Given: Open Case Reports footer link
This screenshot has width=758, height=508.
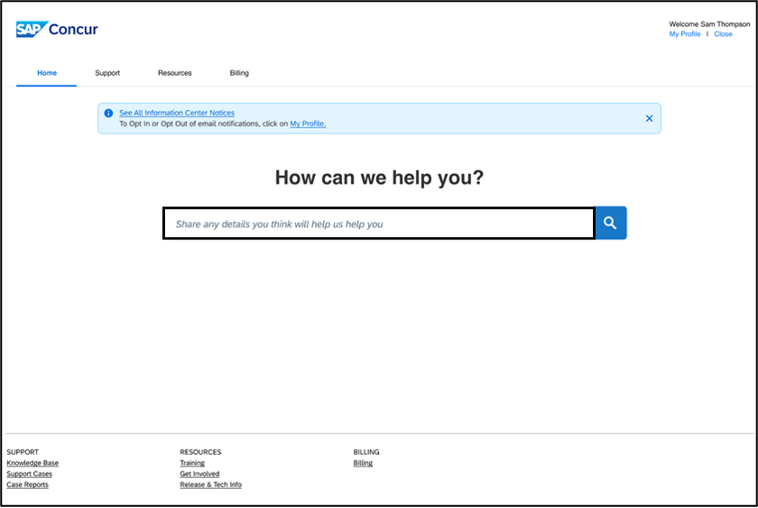Looking at the screenshot, I should tap(28, 484).
